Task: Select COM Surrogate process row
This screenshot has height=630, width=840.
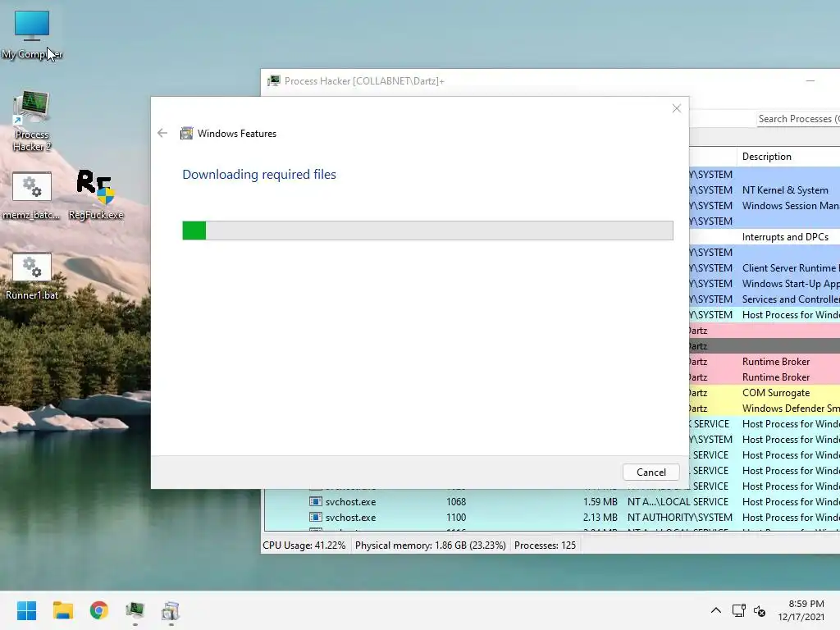Action: (765, 393)
